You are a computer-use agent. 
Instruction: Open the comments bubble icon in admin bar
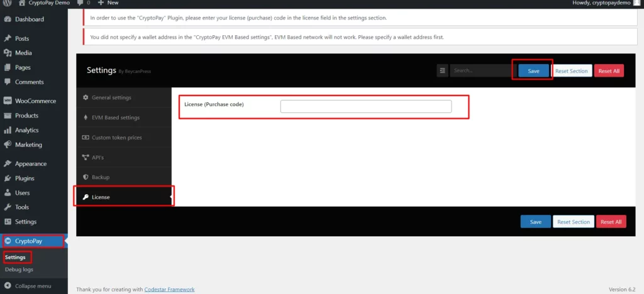(80, 3)
